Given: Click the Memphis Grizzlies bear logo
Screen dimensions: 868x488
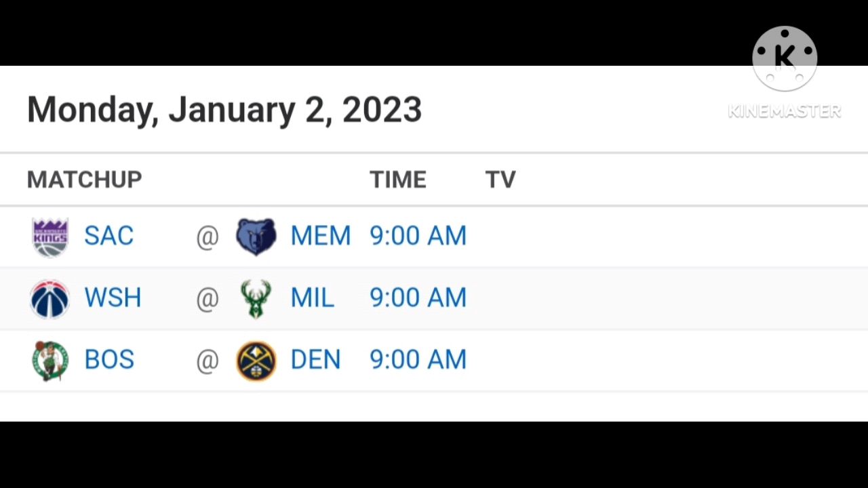Looking at the screenshot, I should pyautogui.click(x=256, y=237).
